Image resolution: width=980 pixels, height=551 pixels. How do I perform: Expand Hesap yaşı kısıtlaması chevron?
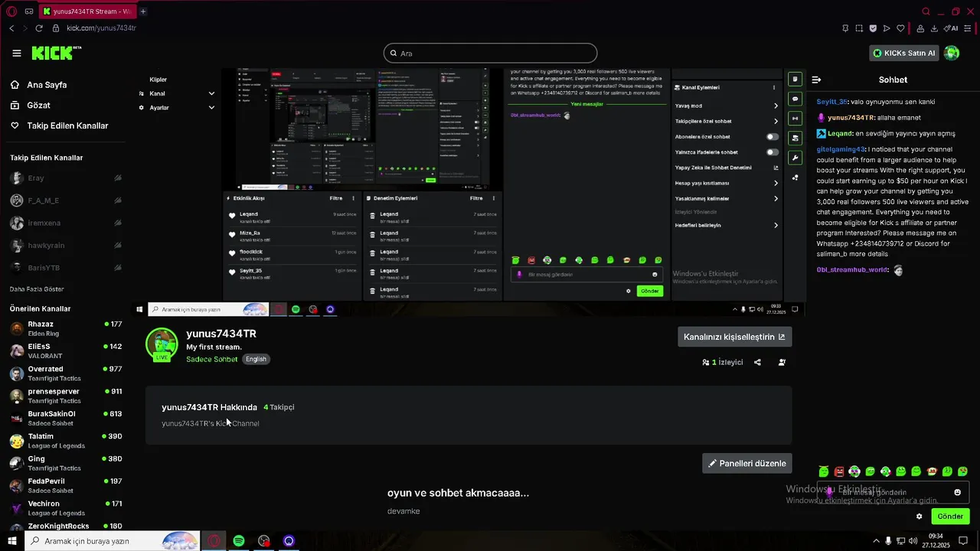776,183
